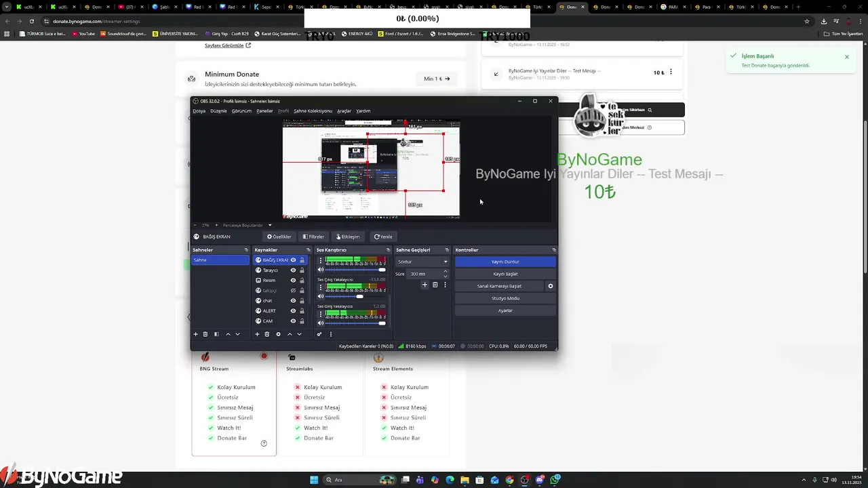Open scene filters icon in Sahneler toolbar
Screen dimensions: 868x488
tap(216, 334)
